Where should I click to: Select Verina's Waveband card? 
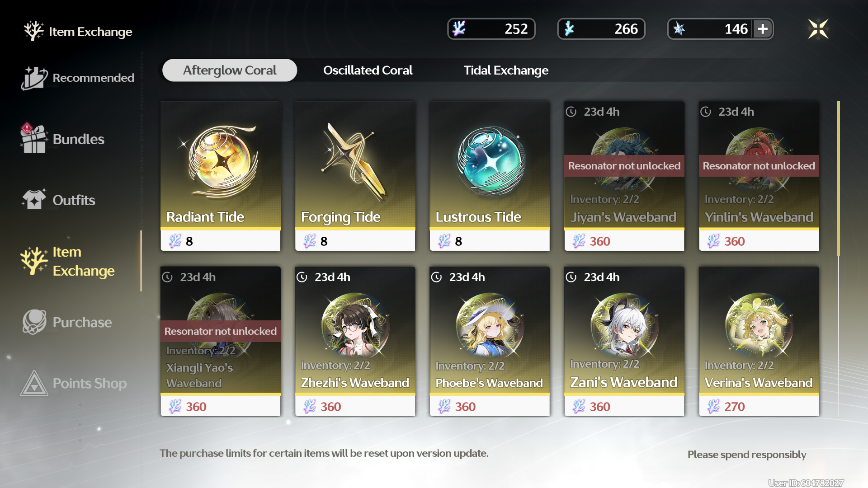(x=759, y=341)
